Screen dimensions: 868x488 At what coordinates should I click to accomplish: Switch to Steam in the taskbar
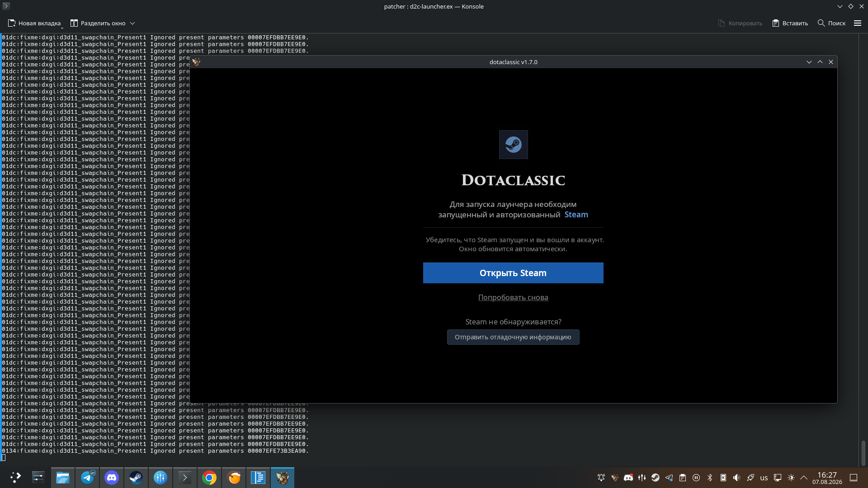pyautogui.click(x=136, y=478)
